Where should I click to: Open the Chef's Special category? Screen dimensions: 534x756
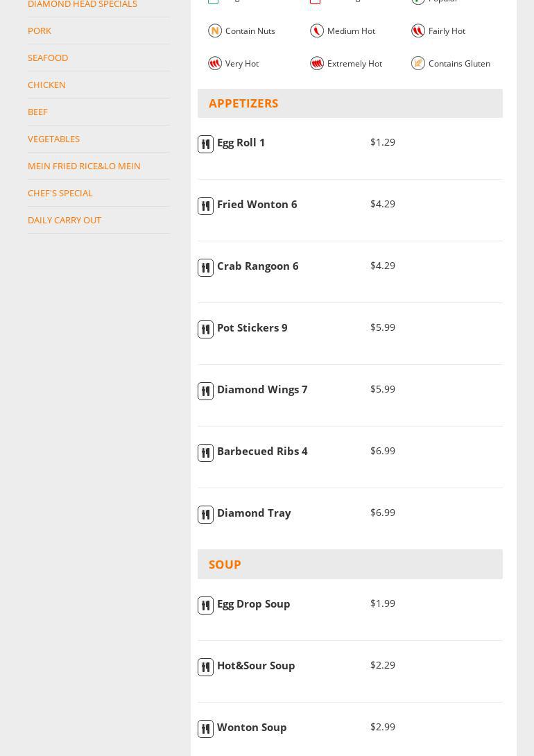60,193
